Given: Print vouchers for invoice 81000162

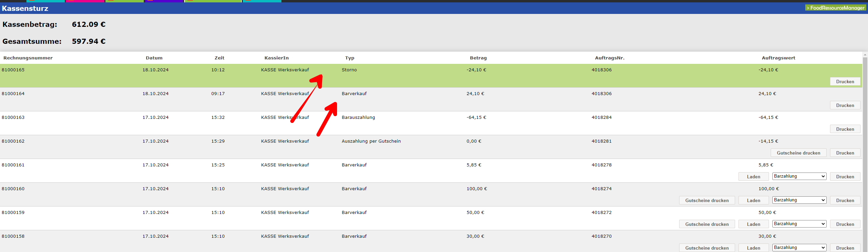Looking at the screenshot, I should click(798, 153).
